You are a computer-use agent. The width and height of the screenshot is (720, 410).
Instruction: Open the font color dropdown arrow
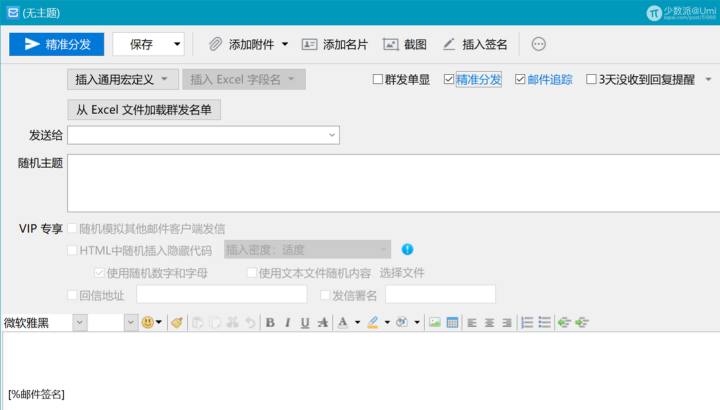pos(357,323)
